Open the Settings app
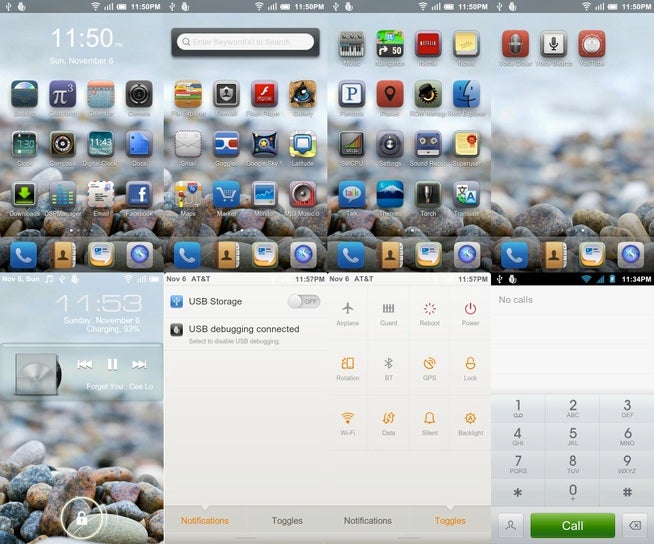The width and height of the screenshot is (654, 544). tap(390, 144)
